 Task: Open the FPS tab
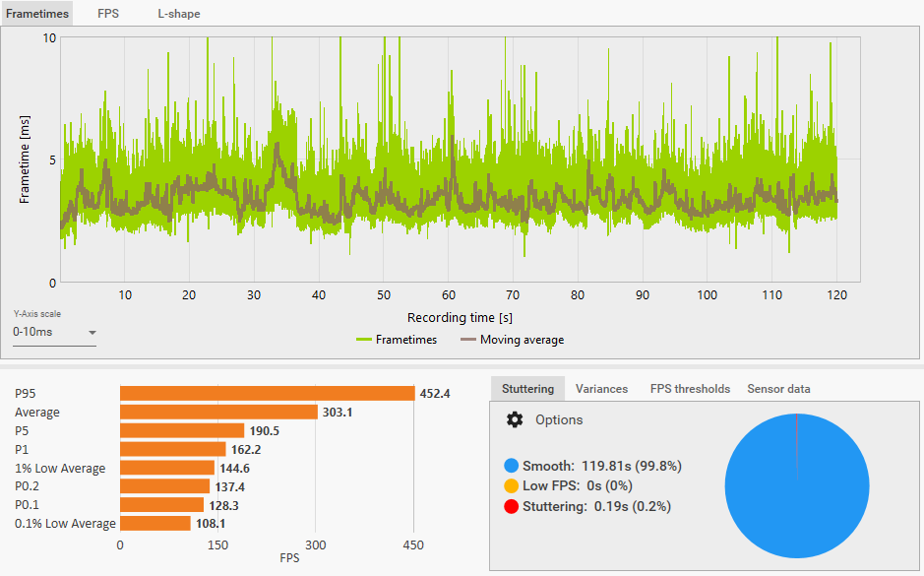tap(108, 13)
